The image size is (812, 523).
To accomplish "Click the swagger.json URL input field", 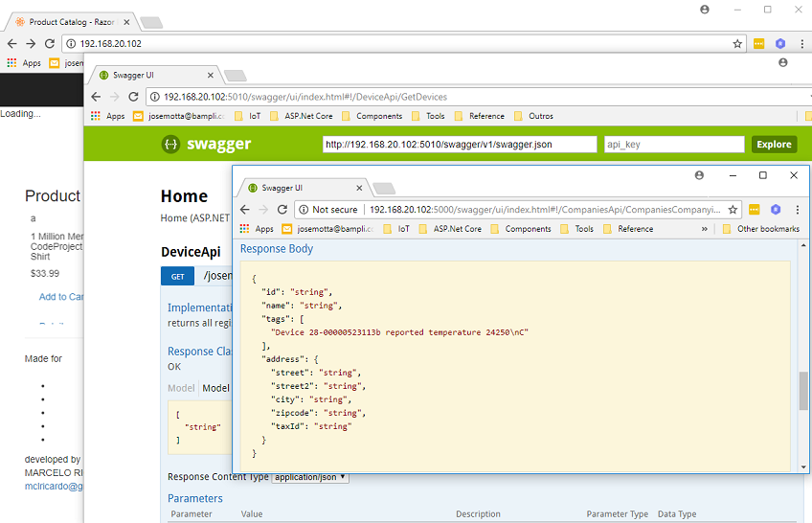I will pos(460,145).
